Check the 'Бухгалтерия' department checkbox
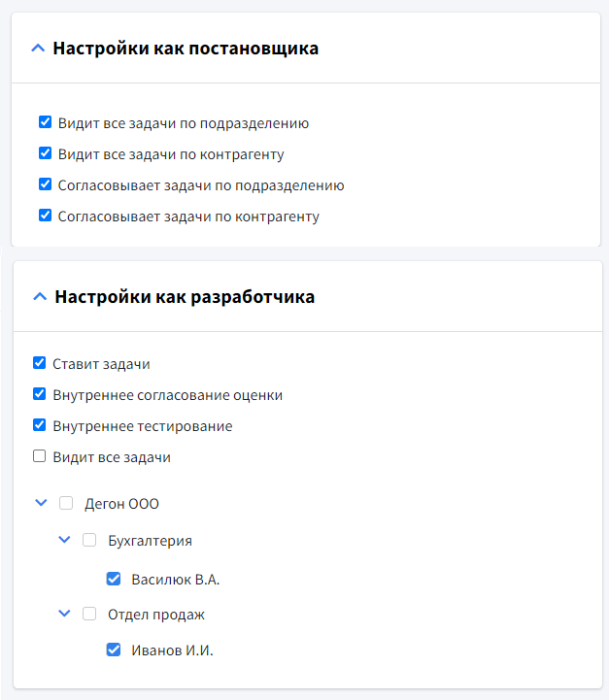 click(89, 540)
